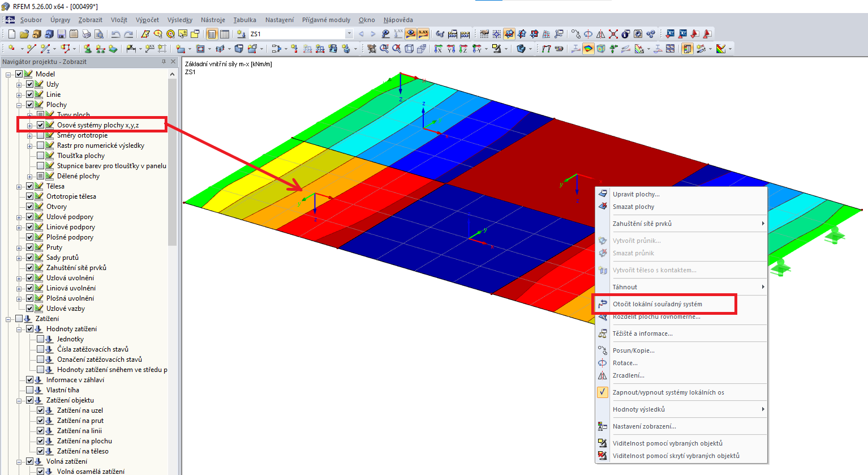Collapse the Hodnoty zatížení tree node
Image resolution: width=868 pixels, height=475 pixels.
[19, 329]
